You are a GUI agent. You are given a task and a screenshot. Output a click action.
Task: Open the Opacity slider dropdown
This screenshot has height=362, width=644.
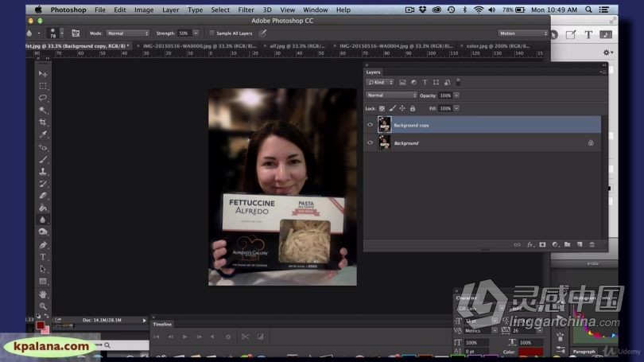pyautogui.click(x=456, y=95)
